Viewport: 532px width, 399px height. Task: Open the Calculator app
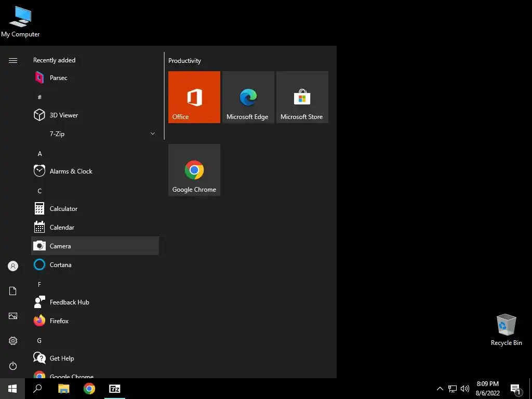(x=95, y=209)
